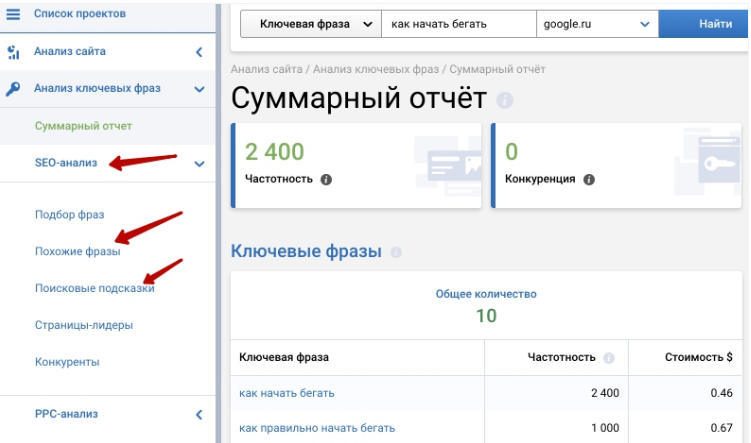The width and height of the screenshot is (751, 443).
Task: Click cost value 0.46
Action: (x=721, y=393)
